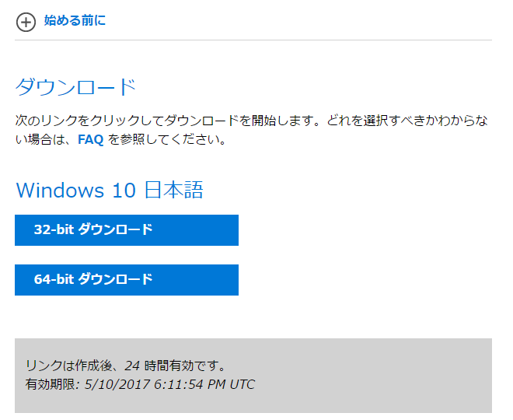Click the gray link validity information box

(x=253, y=376)
